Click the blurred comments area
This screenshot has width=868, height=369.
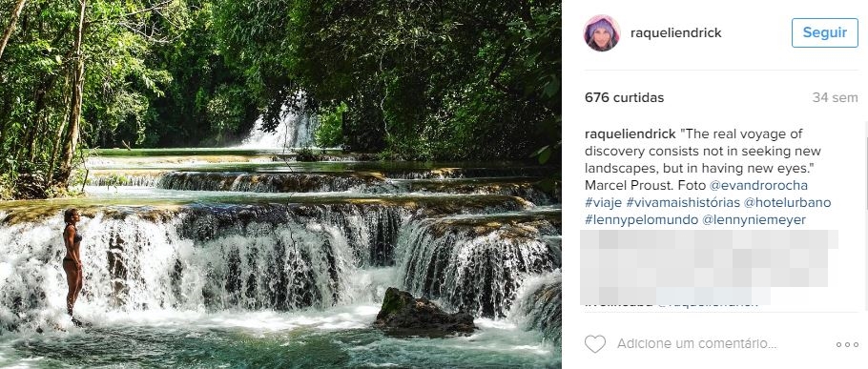pyautogui.click(x=709, y=267)
